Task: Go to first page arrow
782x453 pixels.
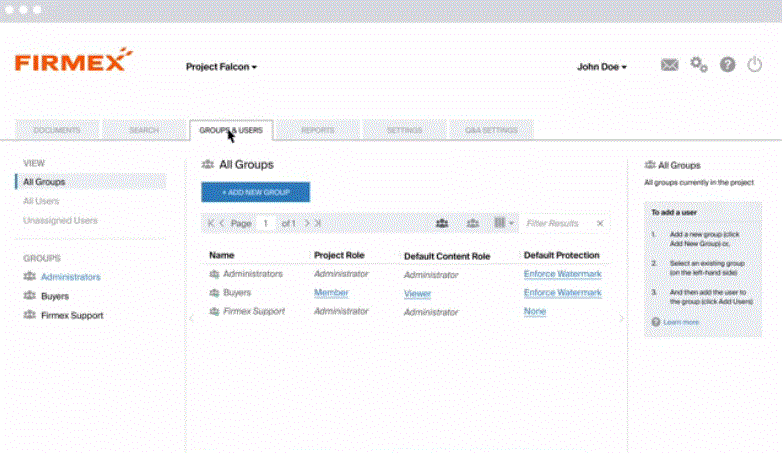Action: tap(210, 224)
